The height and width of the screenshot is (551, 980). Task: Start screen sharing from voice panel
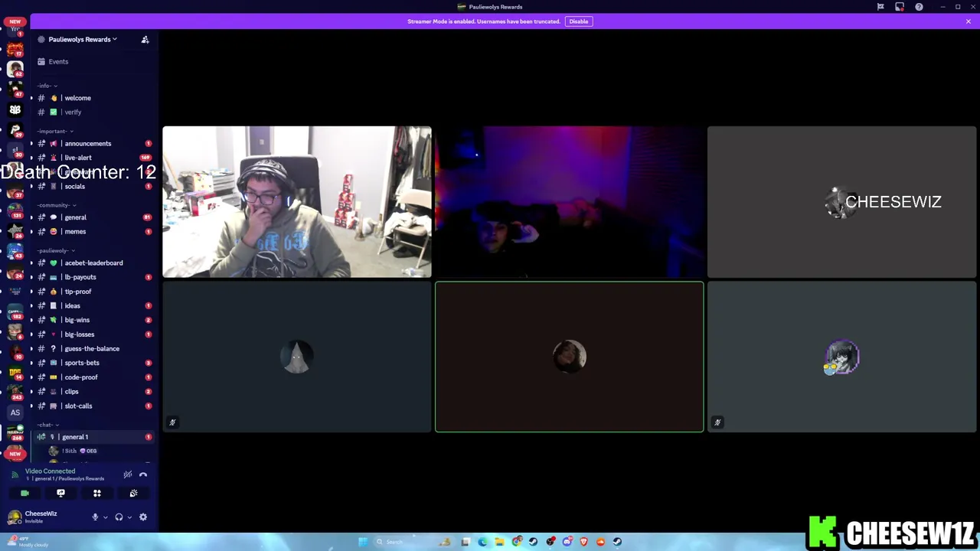[x=61, y=494]
